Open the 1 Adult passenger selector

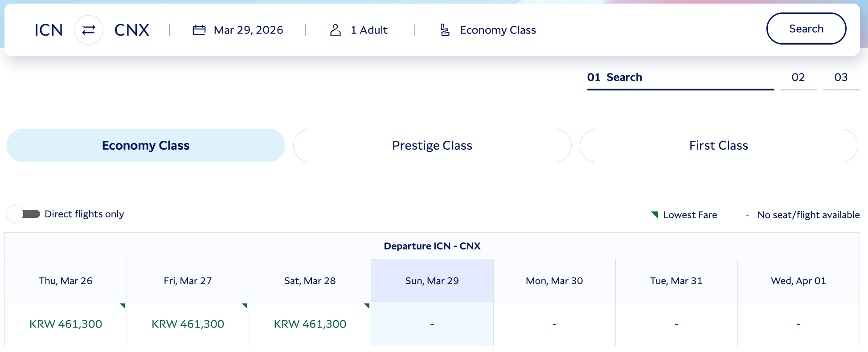point(369,29)
